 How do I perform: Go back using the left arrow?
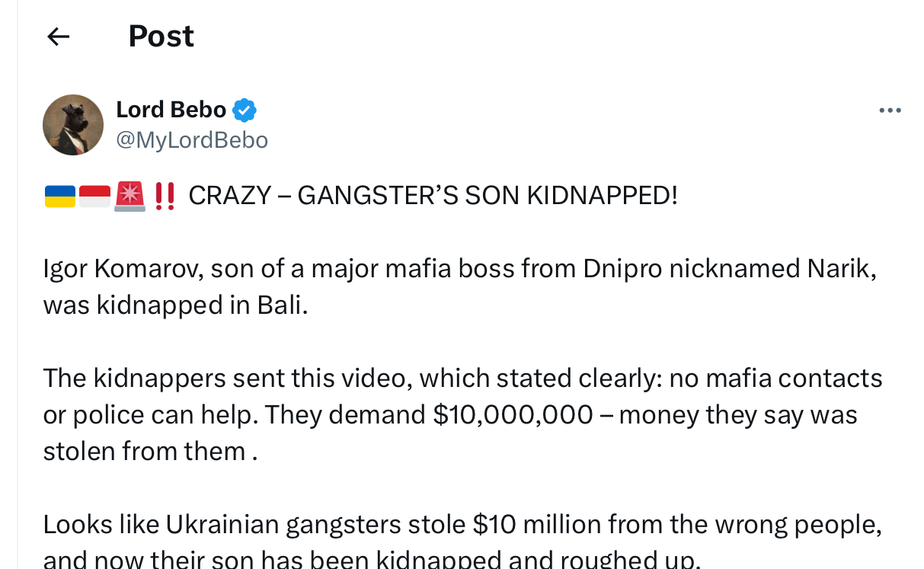click(59, 37)
